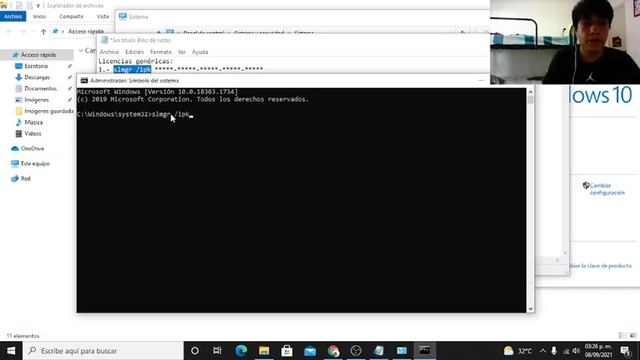640x360 pixels.
Task: Switch to the Sistema window on taskbar
Action: [x=402, y=351]
